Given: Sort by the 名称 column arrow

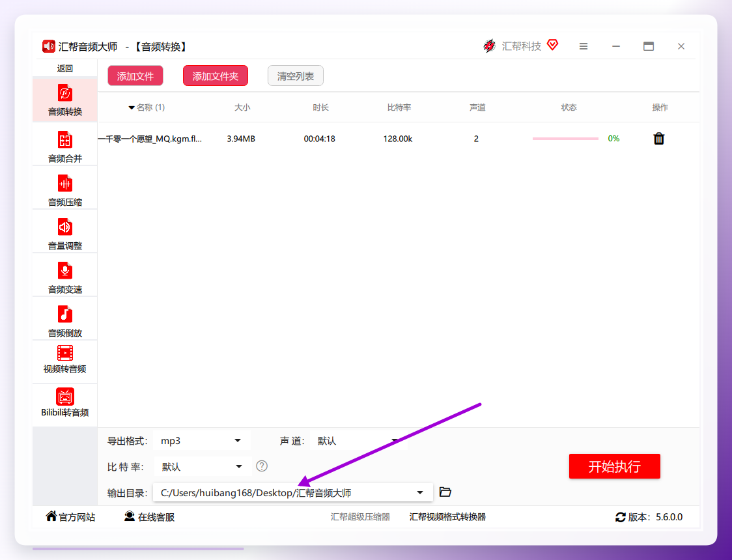Looking at the screenshot, I should click(x=132, y=108).
